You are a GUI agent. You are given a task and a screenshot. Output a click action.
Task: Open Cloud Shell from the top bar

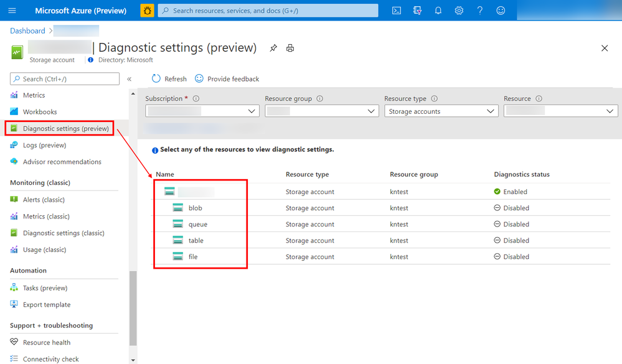coord(396,11)
